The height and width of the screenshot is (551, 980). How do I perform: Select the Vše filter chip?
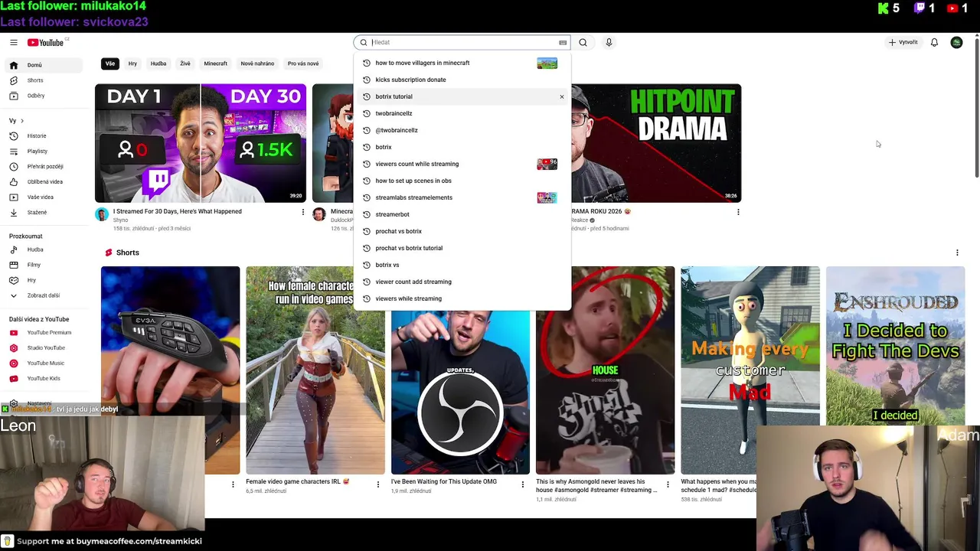[110, 64]
